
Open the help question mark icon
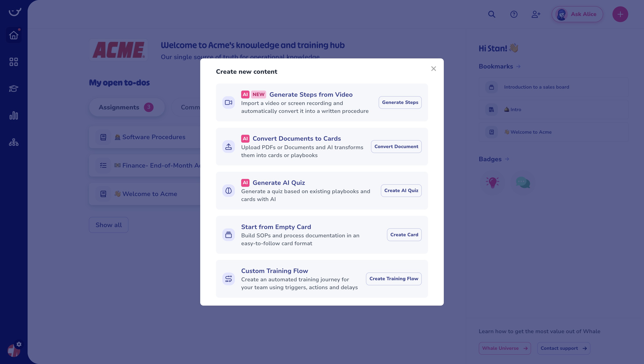click(x=514, y=14)
